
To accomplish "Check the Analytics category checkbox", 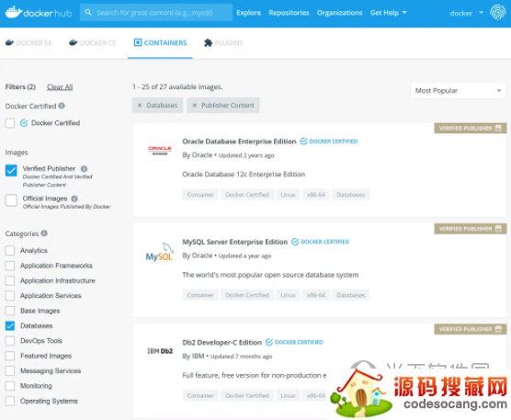I will tap(10, 250).
